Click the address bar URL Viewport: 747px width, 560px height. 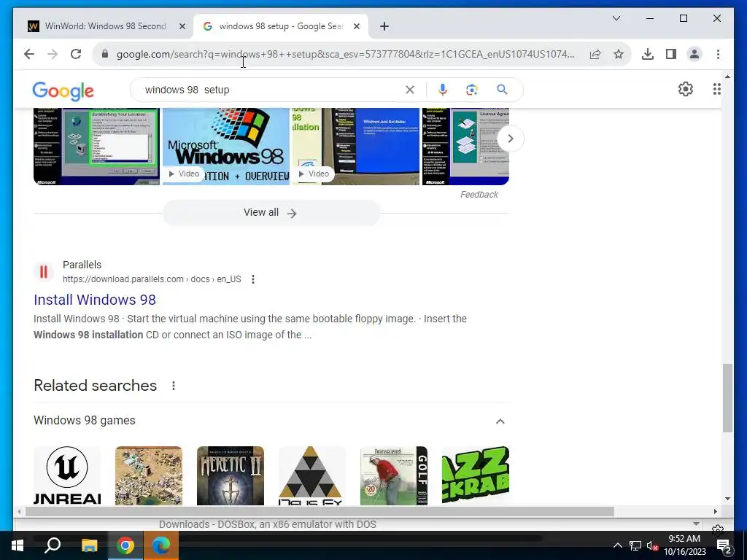click(x=345, y=54)
